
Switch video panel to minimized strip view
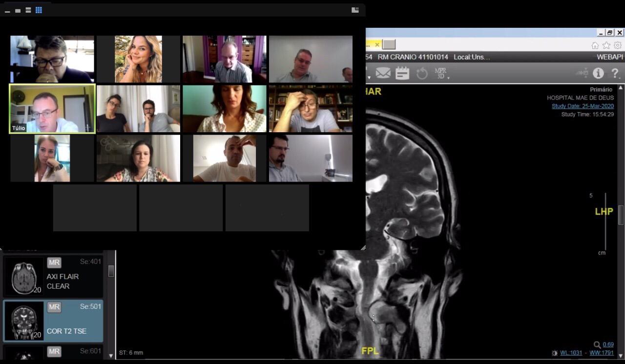(7, 10)
